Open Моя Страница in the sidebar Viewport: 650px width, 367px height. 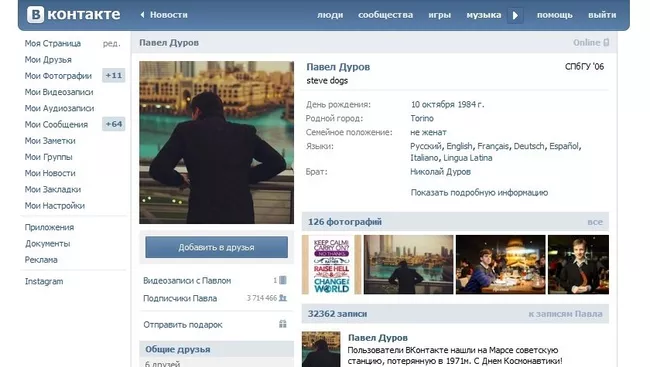(53, 43)
